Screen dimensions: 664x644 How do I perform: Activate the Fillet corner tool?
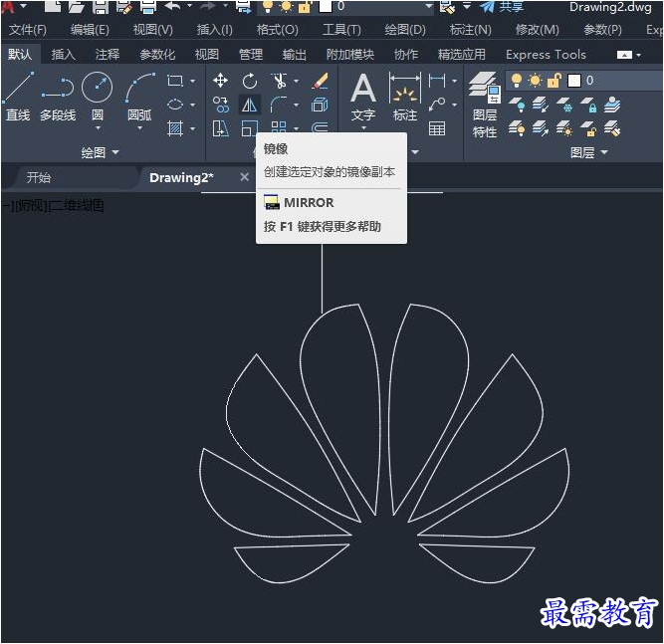[x=279, y=105]
